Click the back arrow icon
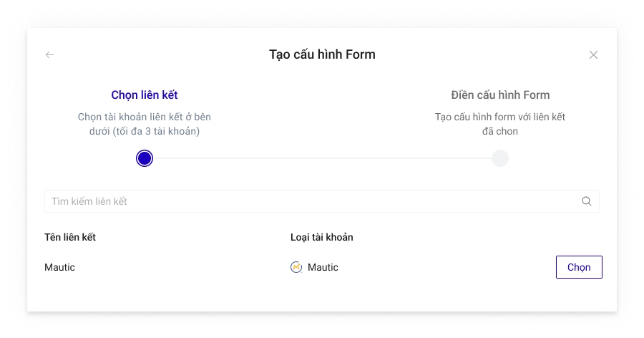The height and width of the screenshot is (338, 644). click(x=49, y=55)
